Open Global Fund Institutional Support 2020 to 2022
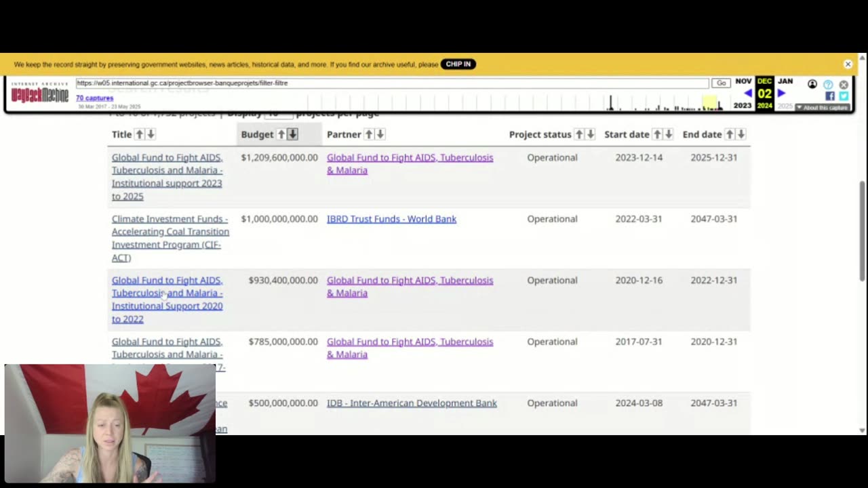Image resolution: width=868 pixels, height=488 pixels. click(167, 300)
